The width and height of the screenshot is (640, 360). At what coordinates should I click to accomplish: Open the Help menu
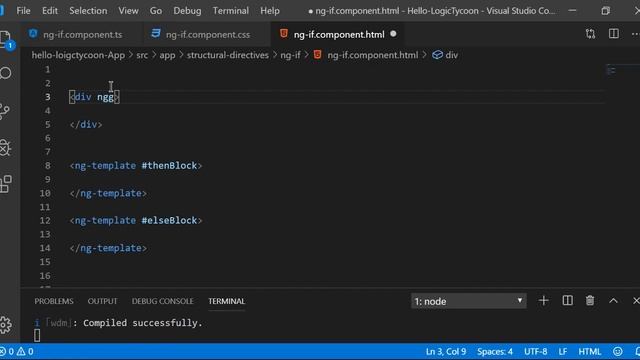point(270,11)
